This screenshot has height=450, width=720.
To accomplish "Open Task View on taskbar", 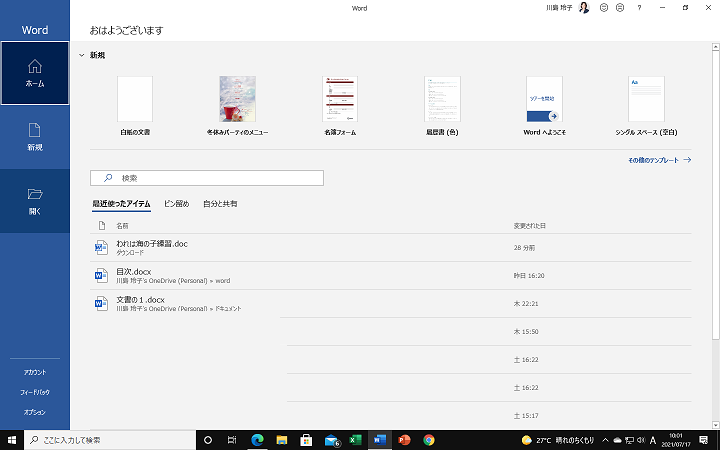I will point(232,440).
